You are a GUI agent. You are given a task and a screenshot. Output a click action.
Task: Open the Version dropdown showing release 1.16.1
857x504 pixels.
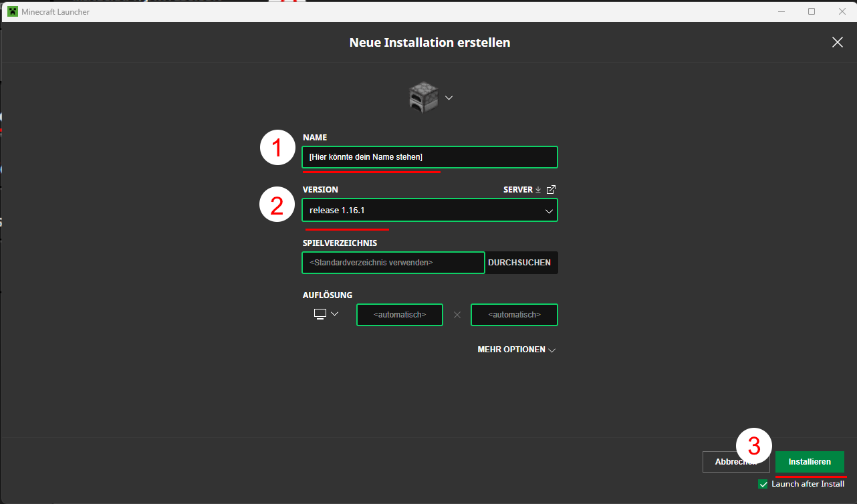pyautogui.click(x=429, y=210)
